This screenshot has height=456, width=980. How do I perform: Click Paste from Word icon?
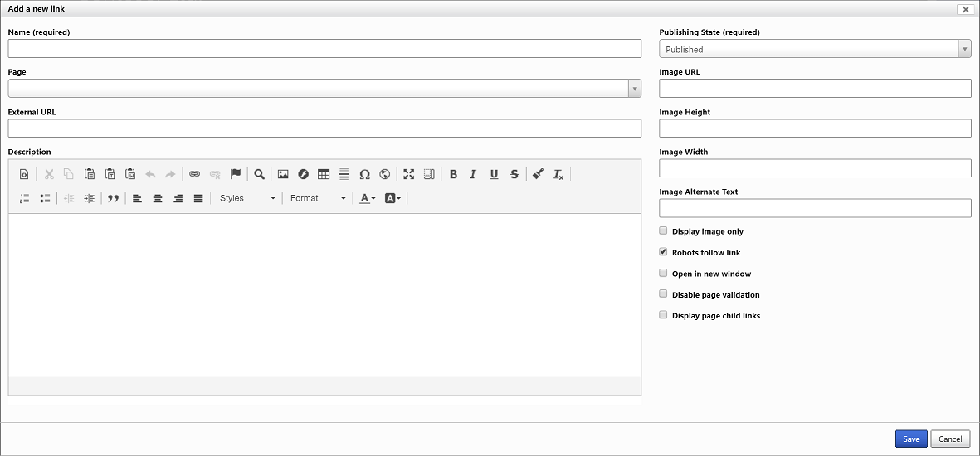[130, 174]
